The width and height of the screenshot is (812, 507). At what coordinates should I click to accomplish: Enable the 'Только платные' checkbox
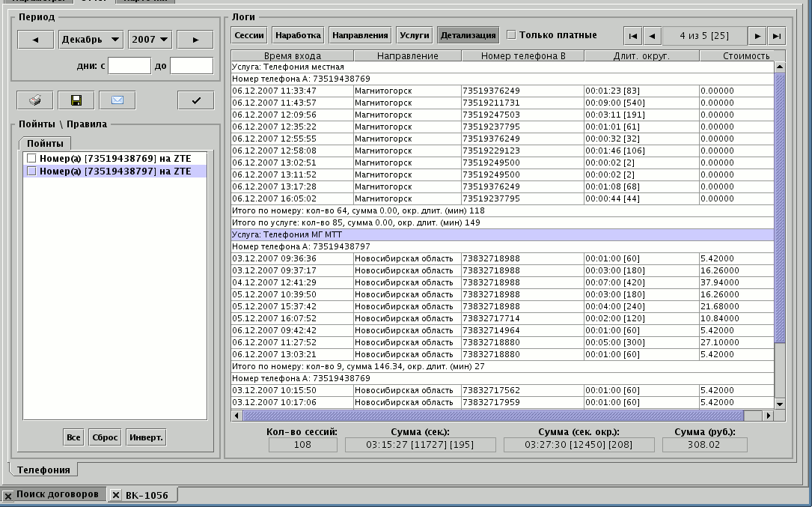(511, 34)
